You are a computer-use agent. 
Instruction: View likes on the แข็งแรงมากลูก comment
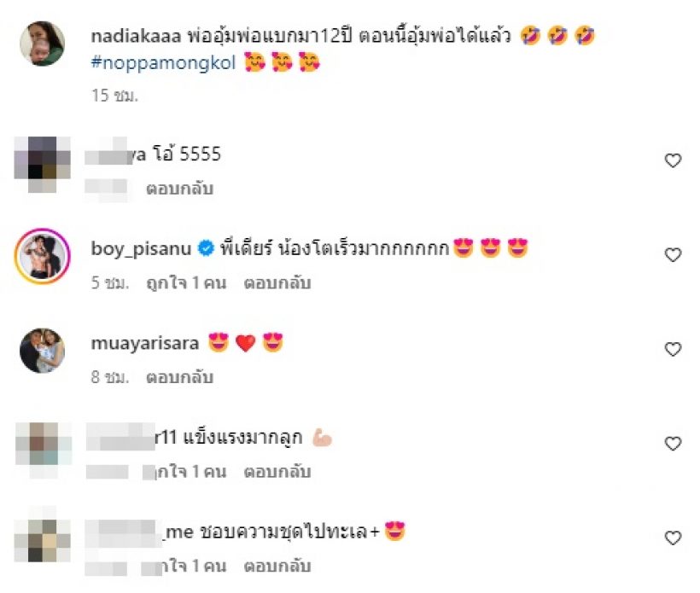pyautogui.click(x=190, y=472)
